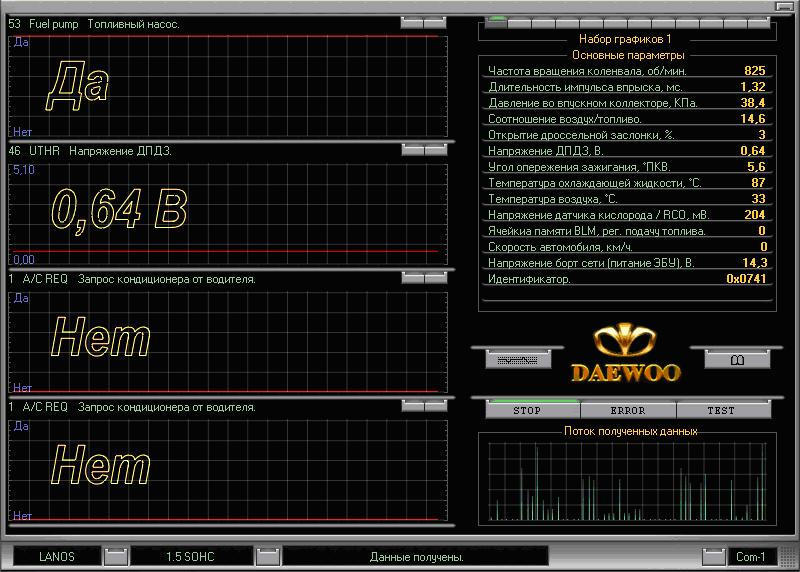This screenshot has width=800, height=572.
Task: Open selector button next to LANOS model
Action: (x=116, y=556)
